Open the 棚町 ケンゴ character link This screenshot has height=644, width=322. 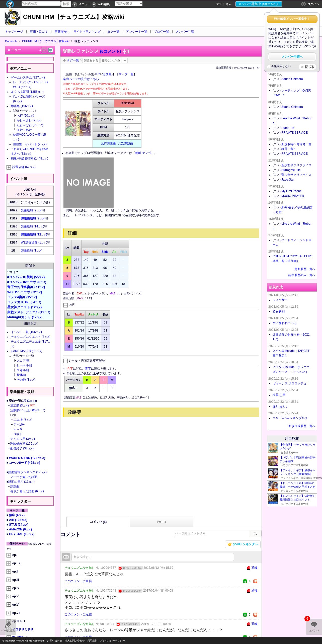tap(143, 153)
